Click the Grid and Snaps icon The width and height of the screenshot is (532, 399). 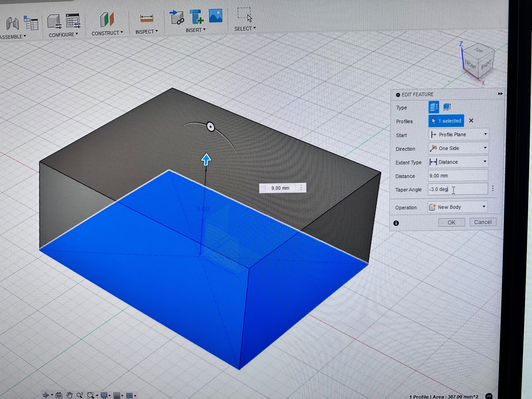[x=117, y=395]
